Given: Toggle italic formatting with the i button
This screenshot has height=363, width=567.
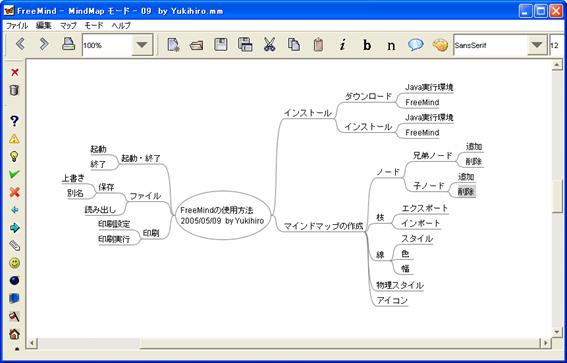Looking at the screenshot, I should (342, 45).
